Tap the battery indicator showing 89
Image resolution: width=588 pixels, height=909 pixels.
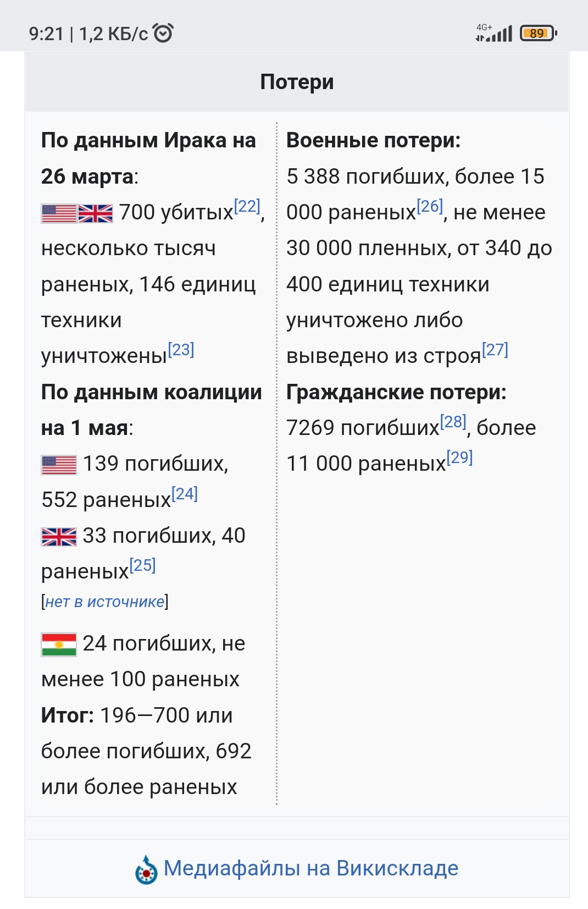click(x=539, y=33)
